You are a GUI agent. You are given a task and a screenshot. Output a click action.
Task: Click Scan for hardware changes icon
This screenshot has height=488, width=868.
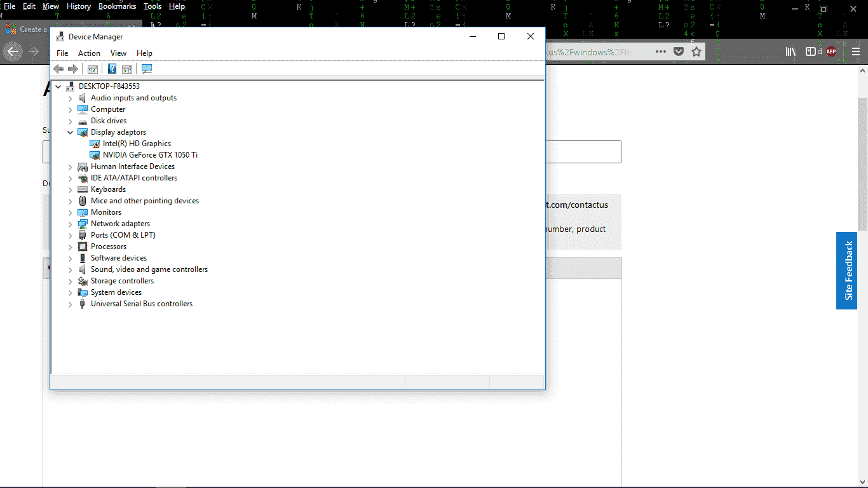tap(147, 69)
